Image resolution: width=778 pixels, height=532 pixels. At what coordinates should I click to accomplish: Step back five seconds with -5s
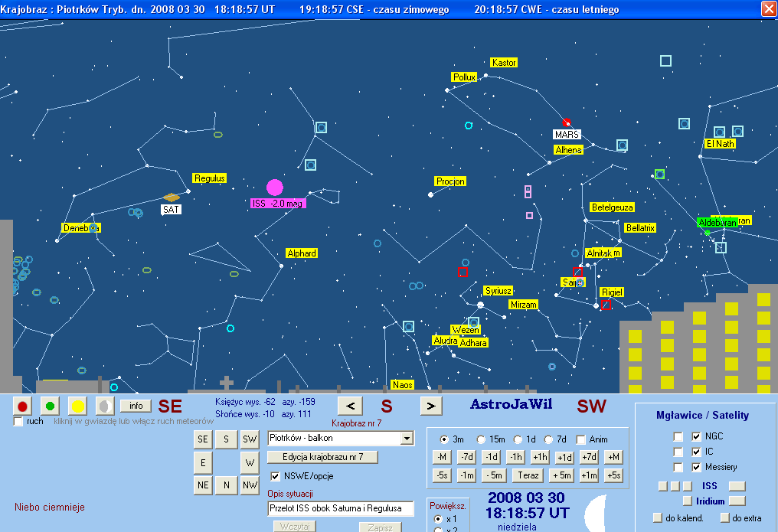[x=442, y=475]
